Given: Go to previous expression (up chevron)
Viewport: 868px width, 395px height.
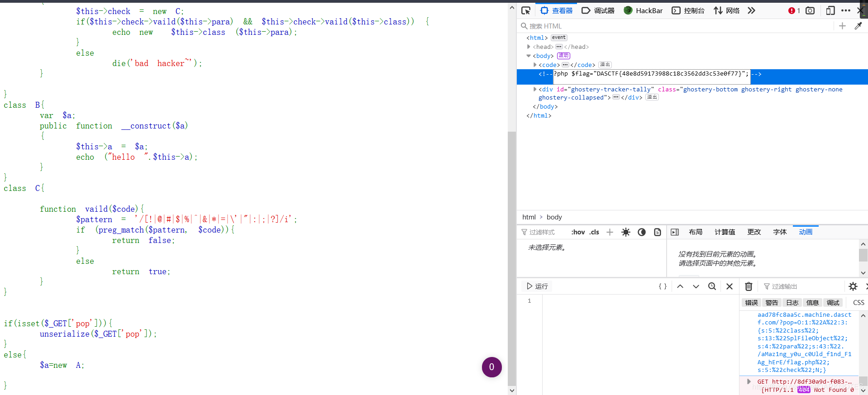Looking at the screenshot, I should [x=680, y=286].
